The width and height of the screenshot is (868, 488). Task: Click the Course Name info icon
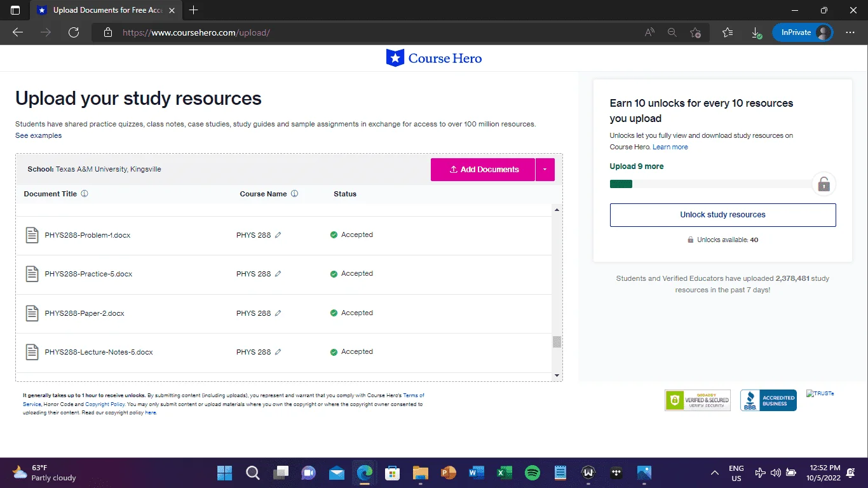click(x=294, y=194)
